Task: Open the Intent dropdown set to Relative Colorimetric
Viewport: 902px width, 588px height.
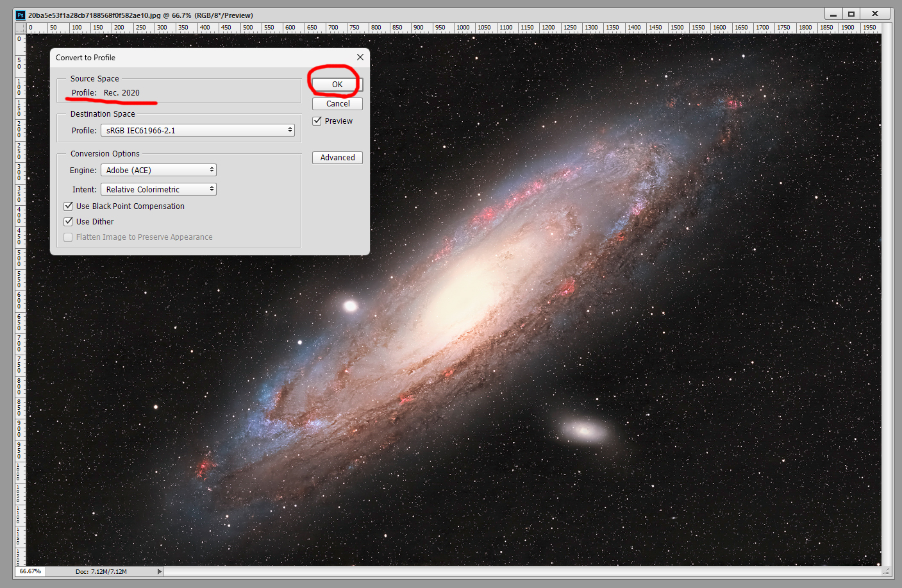Action: pos(158,189)
